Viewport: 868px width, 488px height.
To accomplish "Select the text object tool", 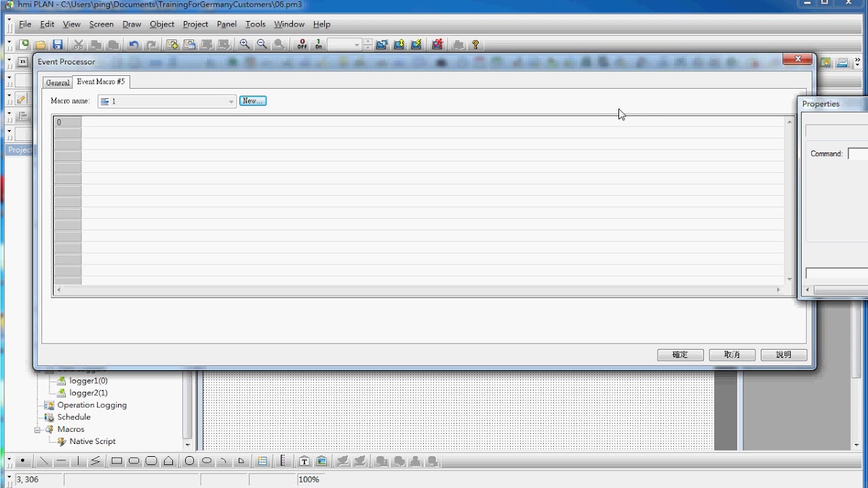I will coord(304,461).
